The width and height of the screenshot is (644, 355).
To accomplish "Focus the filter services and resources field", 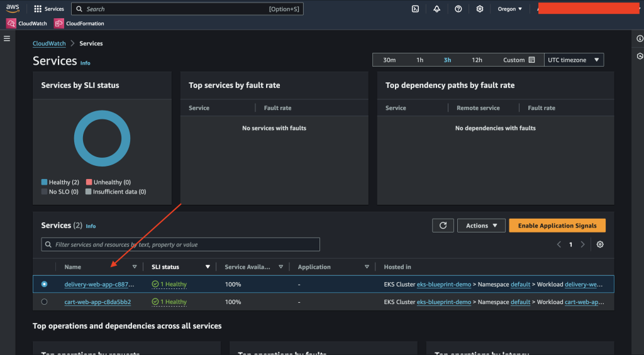I will click(x=180, y=244).
